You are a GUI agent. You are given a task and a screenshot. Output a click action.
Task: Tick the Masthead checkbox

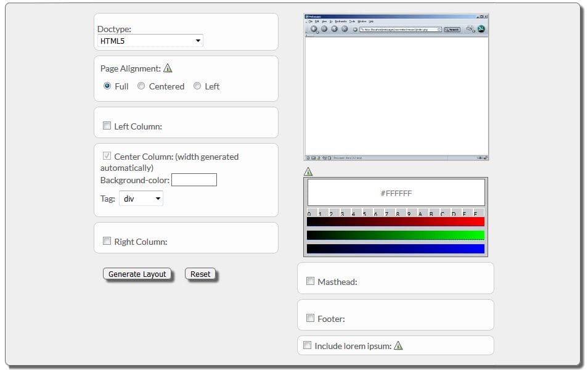310,281
